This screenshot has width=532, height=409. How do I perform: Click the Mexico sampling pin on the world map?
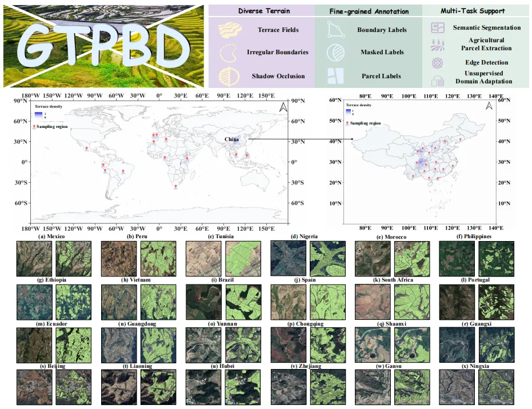(x=87, y=149)
